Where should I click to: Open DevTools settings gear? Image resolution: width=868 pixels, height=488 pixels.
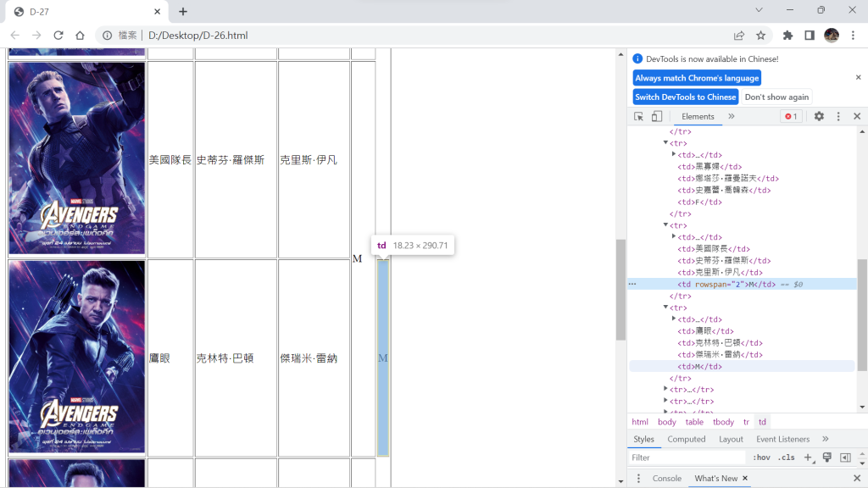819,116
